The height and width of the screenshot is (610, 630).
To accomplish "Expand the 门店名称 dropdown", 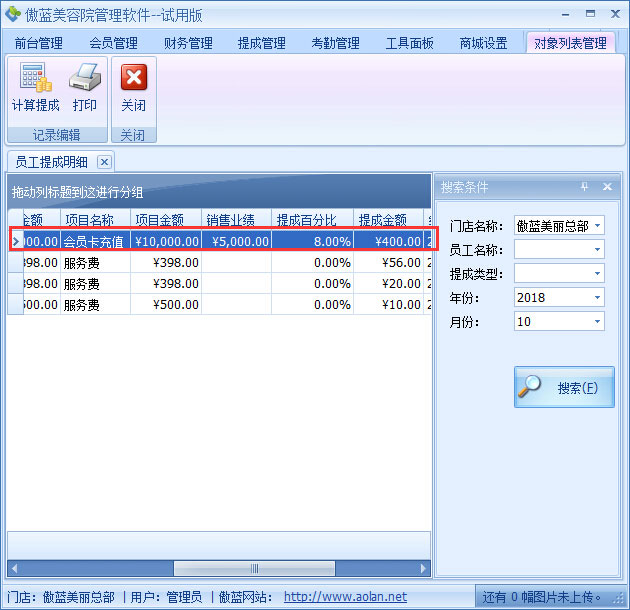I will 597,225.
